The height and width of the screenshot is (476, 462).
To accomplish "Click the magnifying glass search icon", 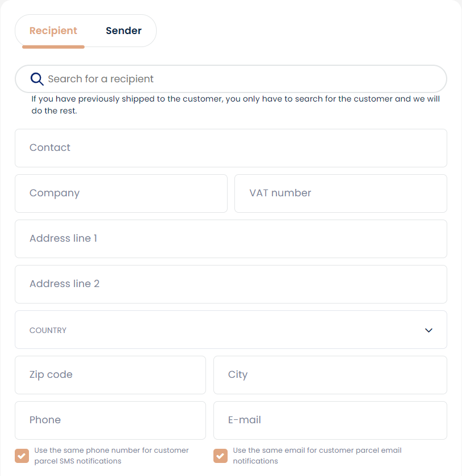I will [x=37, y=79].
